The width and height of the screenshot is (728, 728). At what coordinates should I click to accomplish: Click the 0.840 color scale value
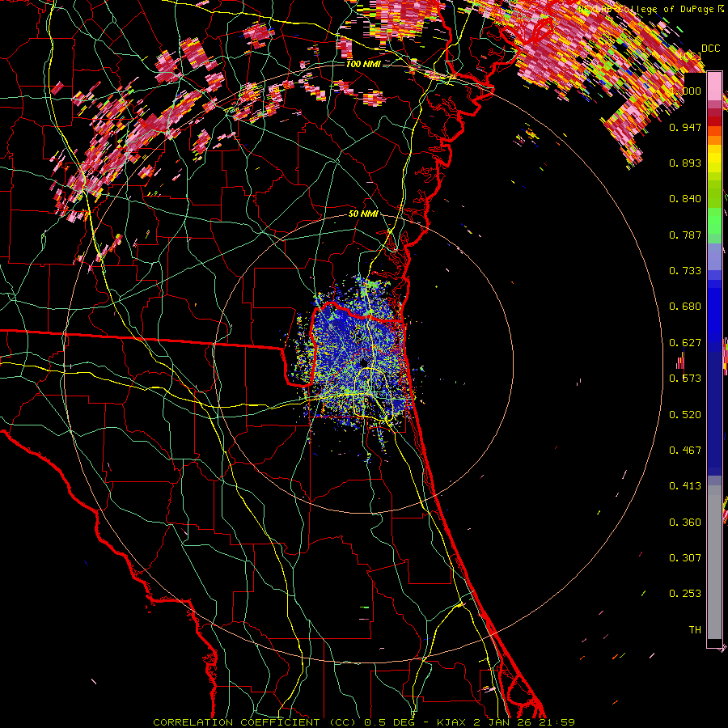click(x=685, y=199)
